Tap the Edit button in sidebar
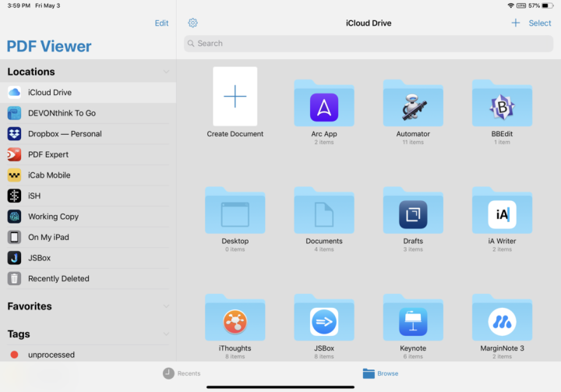This screenshot has height=392, width=561. (161, 23)
